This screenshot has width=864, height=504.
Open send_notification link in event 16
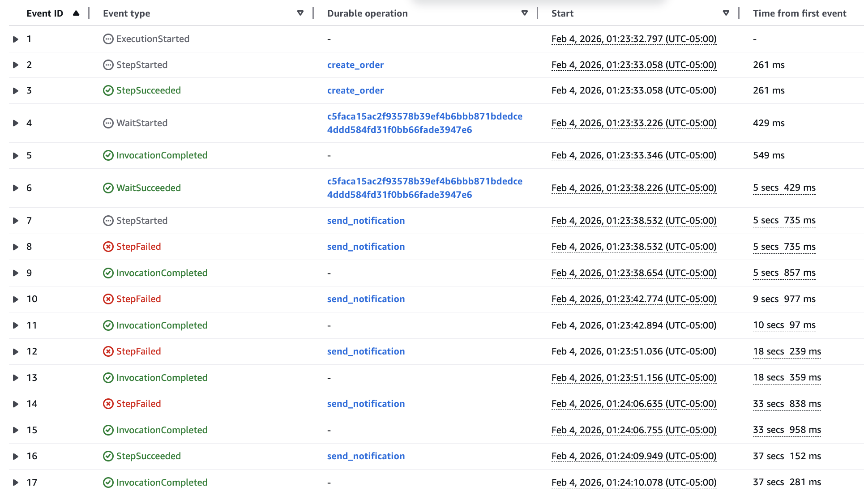coord(366,456)
